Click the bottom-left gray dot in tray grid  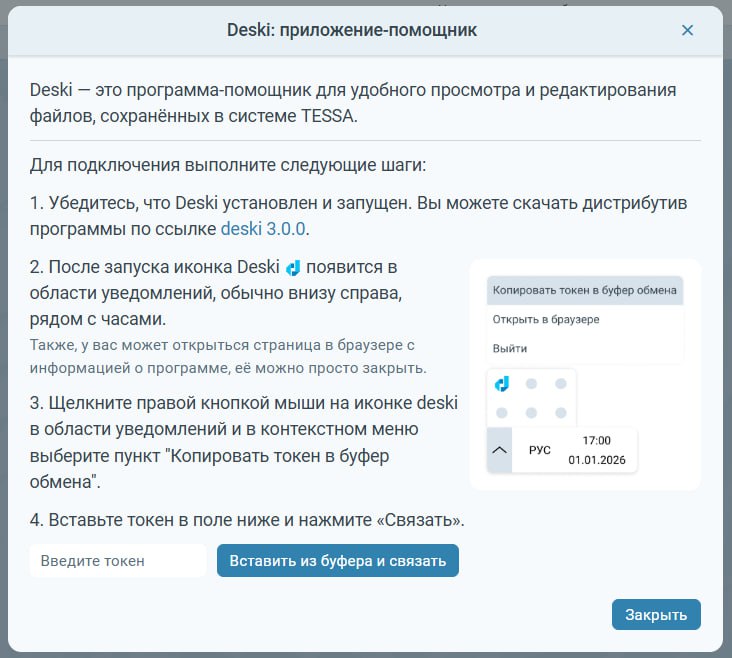(503, 412)
